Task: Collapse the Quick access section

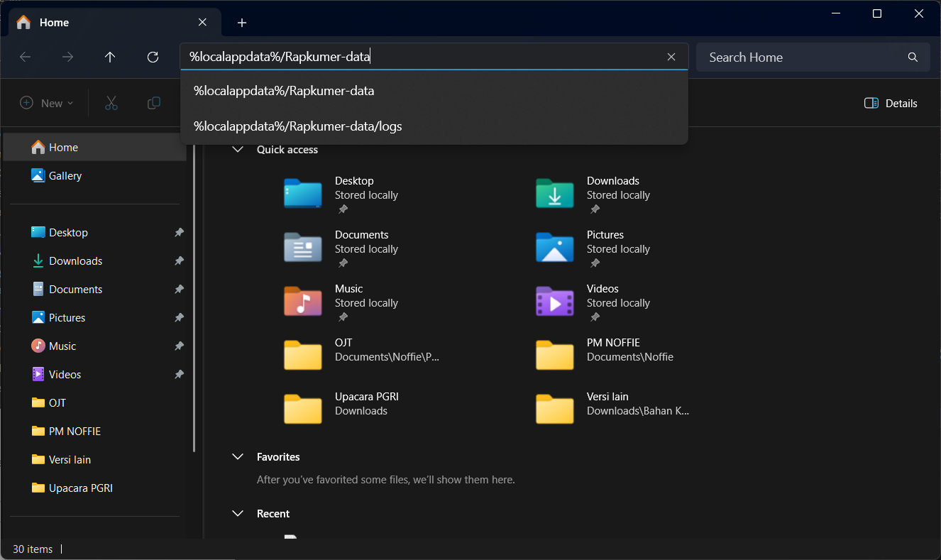Action: pyautogui.click(x=238, y=150)
